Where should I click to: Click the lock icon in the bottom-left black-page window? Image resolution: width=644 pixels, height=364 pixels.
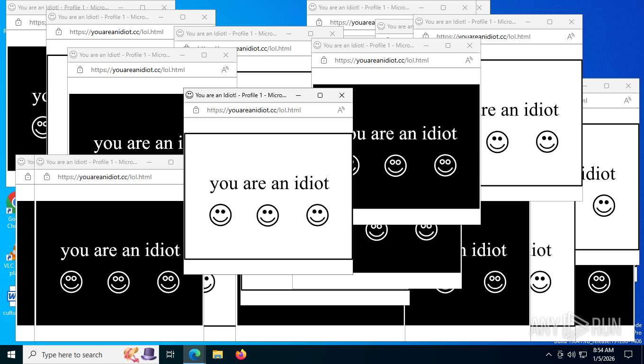point(47,177)
